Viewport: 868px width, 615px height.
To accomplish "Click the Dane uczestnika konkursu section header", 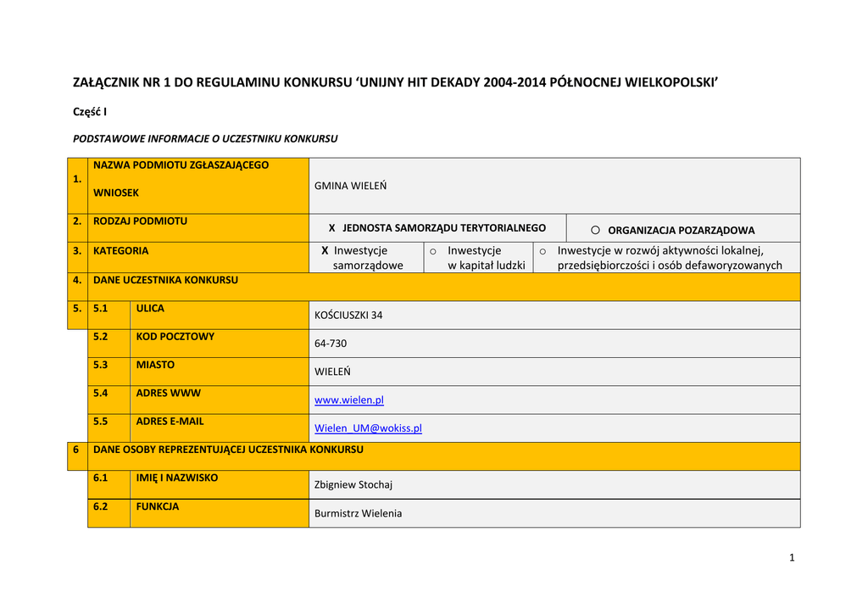I will (165, 280).
